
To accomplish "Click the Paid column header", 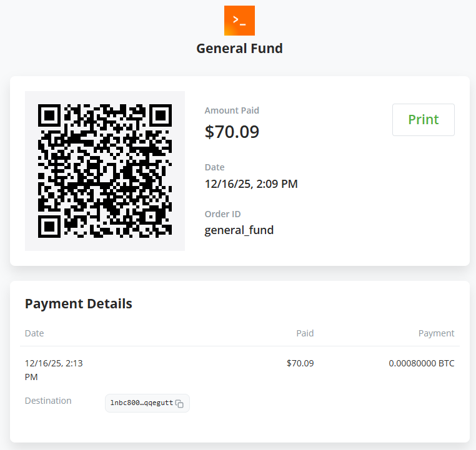I will coord(305,333).
